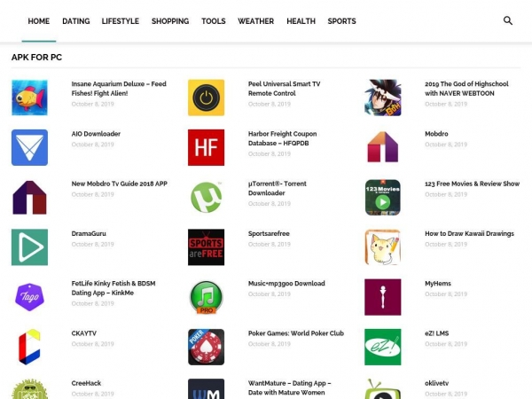Open 123 Free Movies & Review Show link
The height and width of the screenshot is (399, 532).
(473, 184)
